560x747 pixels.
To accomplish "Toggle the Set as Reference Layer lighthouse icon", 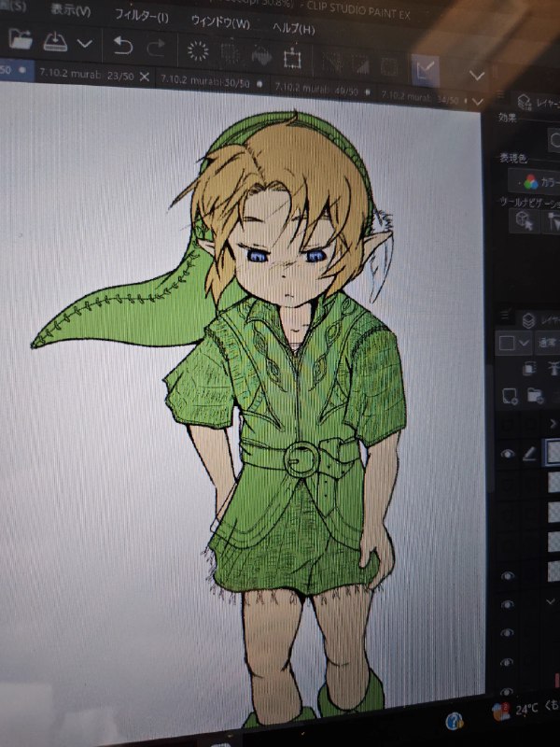I will pos(553,369).
